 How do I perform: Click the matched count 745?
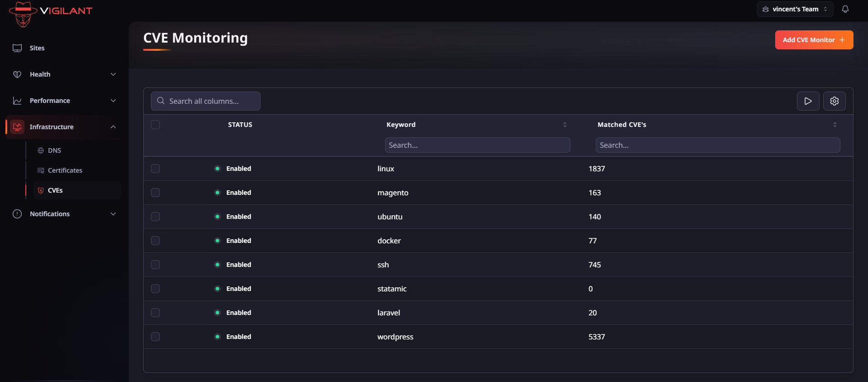(595, 265)
